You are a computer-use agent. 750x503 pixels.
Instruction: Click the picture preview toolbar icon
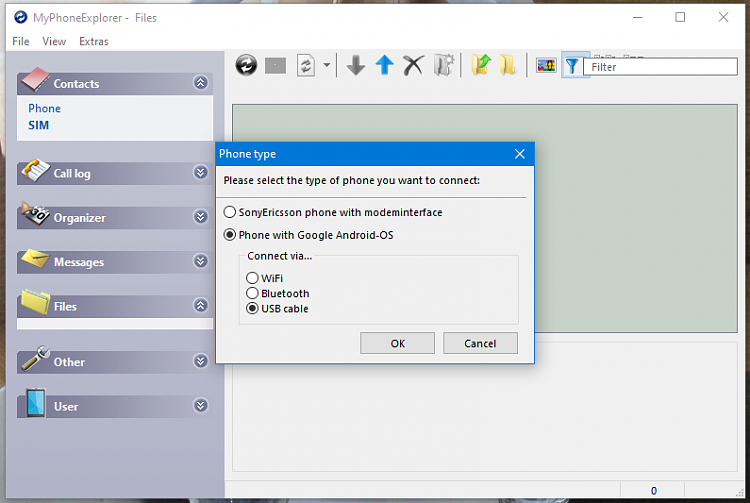click(546, 66)
